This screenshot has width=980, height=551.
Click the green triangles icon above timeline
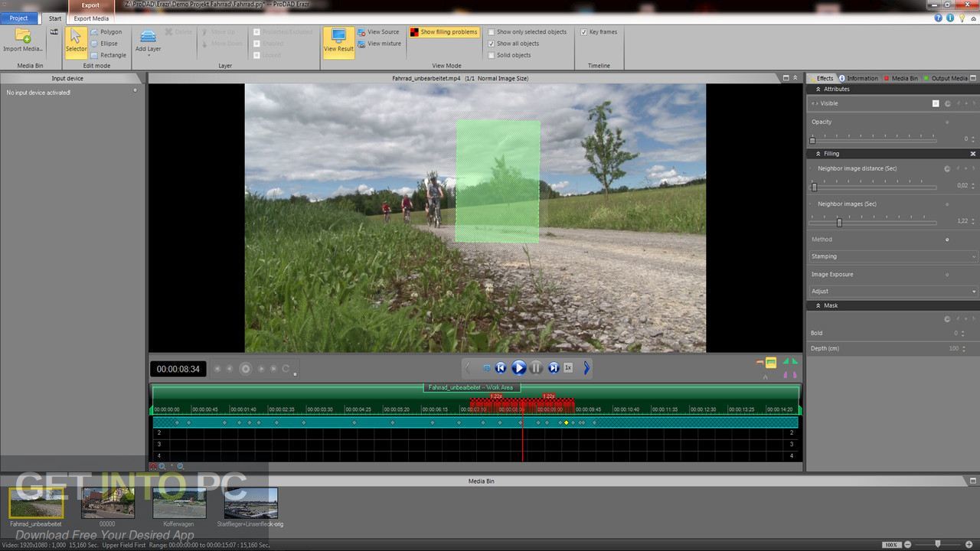(x=789, y=361)
